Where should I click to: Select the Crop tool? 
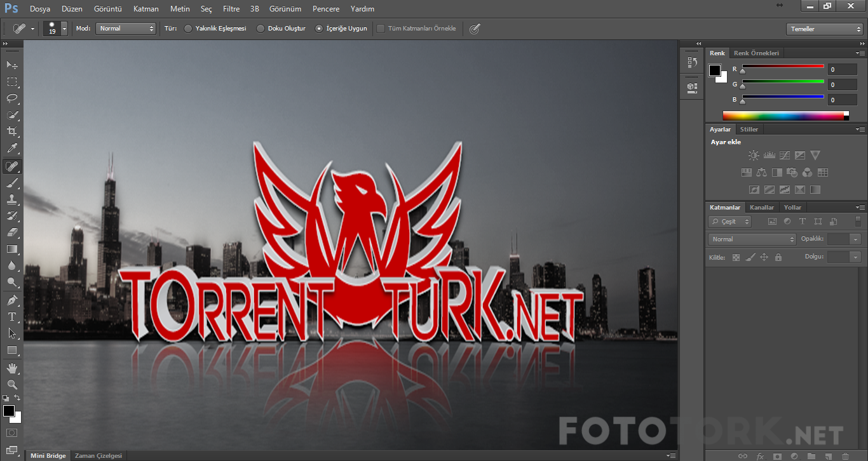[x=12, y=131]
